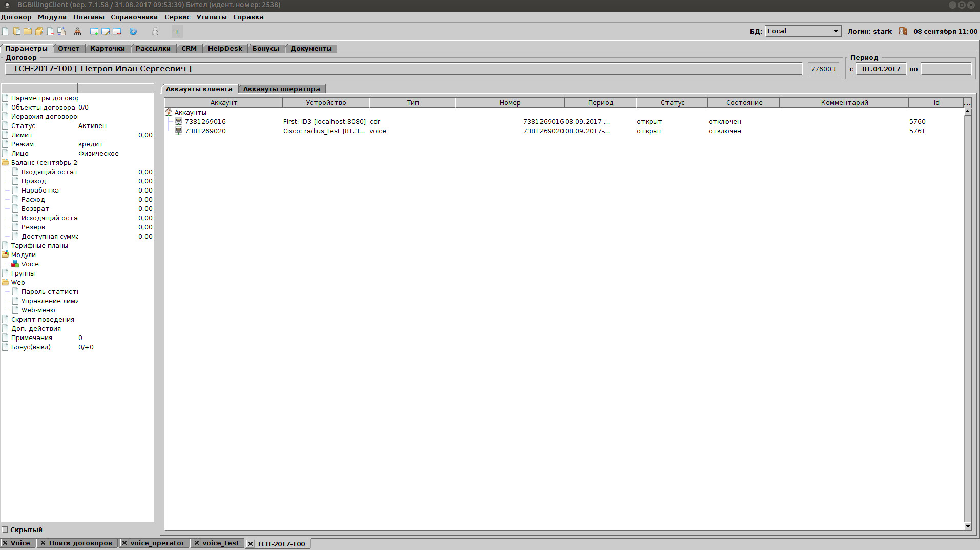Screen dimensions: 980x550
Task: Collapse the Баланс folder in the tree
Action: [6, 163]
